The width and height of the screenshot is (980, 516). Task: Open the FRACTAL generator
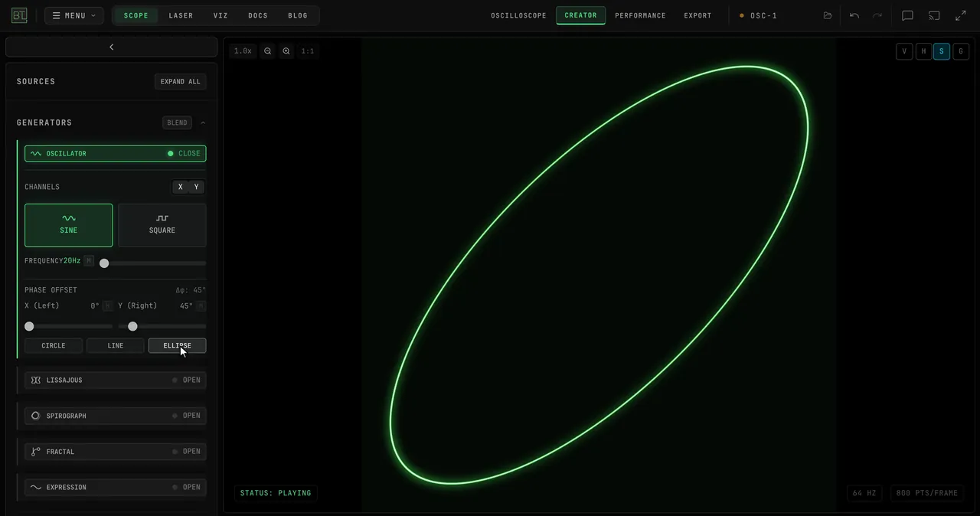click(x=115, y=452)
